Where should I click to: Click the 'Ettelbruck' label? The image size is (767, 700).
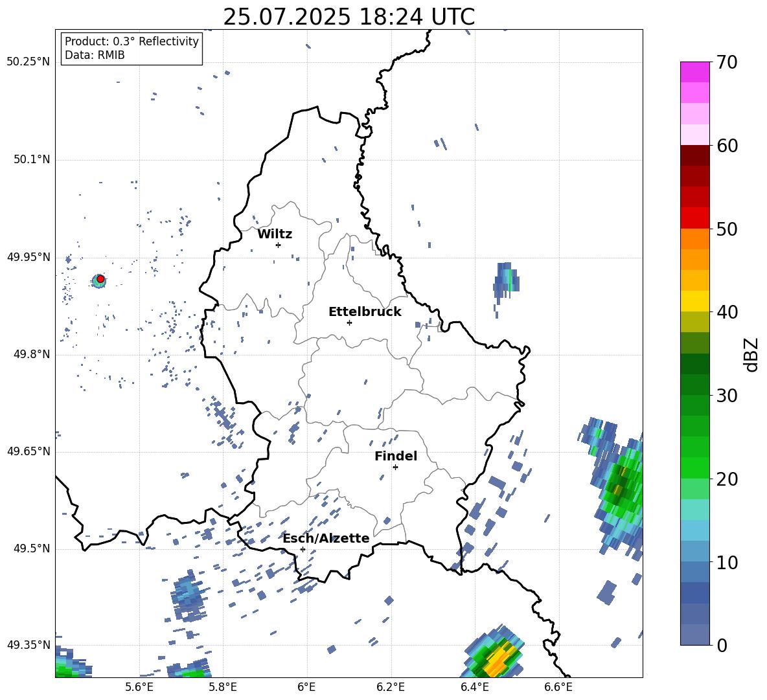pyautogui.click(x=365, y=312)
